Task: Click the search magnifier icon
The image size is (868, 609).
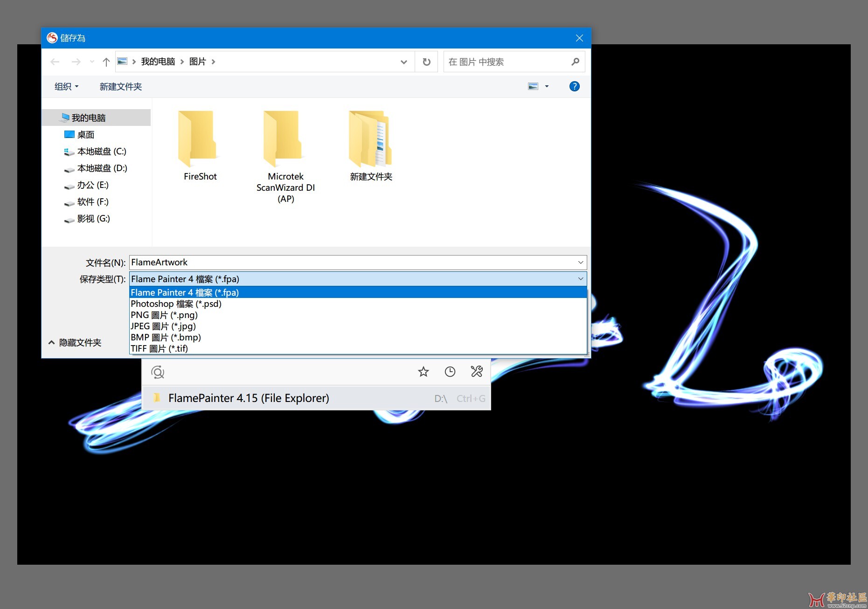Action: pyautogui.click(x=575, y=62)
